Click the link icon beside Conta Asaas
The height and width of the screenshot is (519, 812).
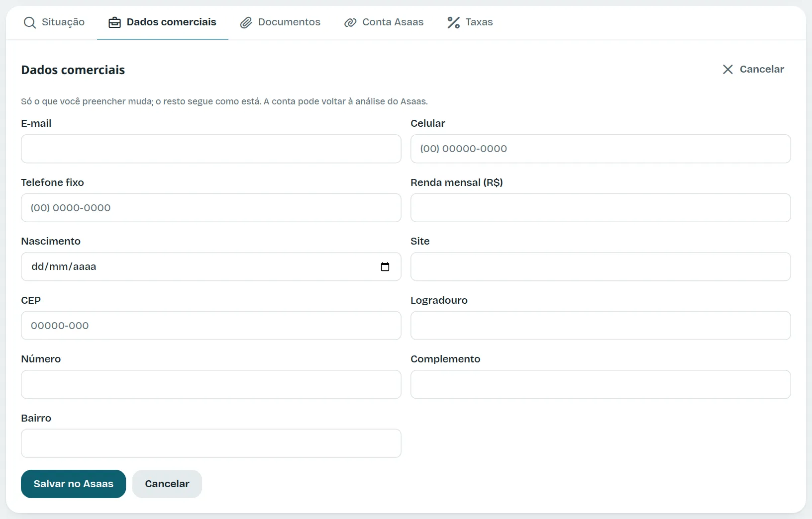coord(350,22)
